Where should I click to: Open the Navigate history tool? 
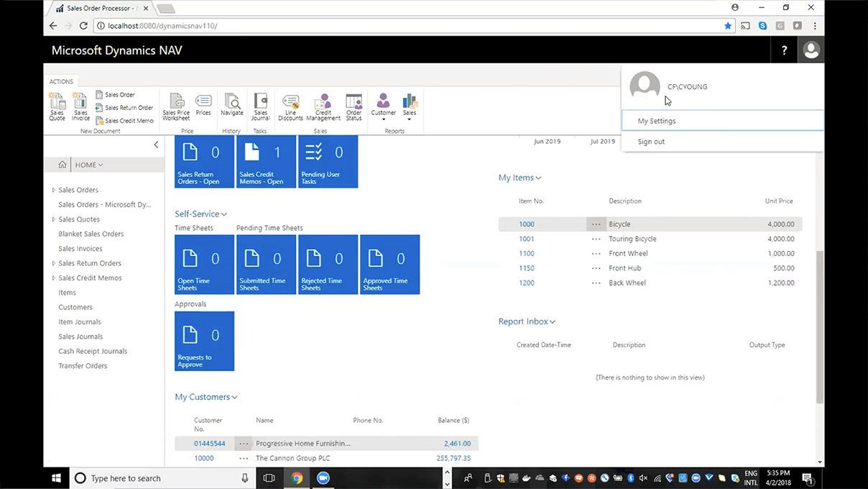point(232,105)
